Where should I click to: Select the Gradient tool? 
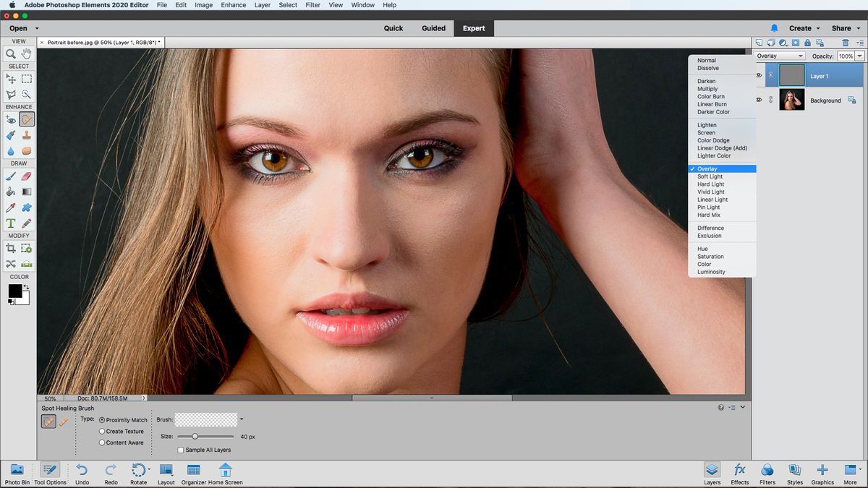pyautogui.click(x=27, y=192)
